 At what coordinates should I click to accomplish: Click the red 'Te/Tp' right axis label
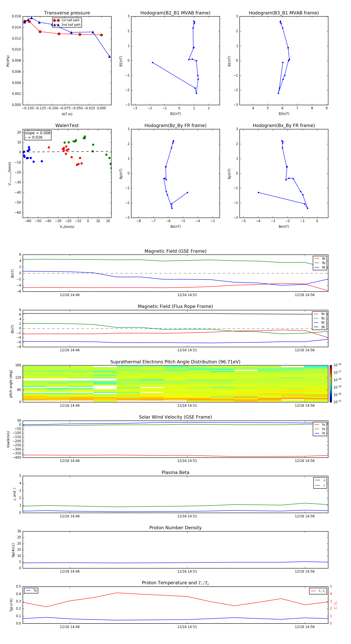click(336, 605)
